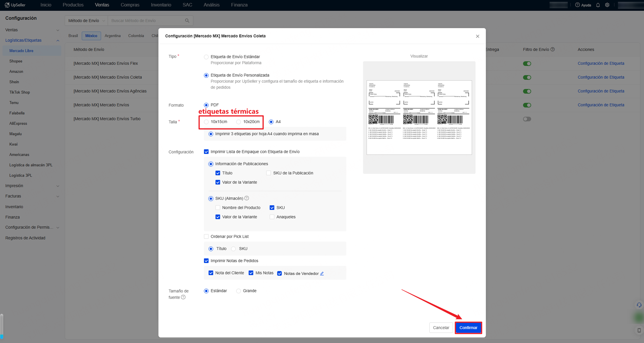Check Nombre del Producto checkbox
This screenshot has width=644, height=343.
tap(218, 208)
